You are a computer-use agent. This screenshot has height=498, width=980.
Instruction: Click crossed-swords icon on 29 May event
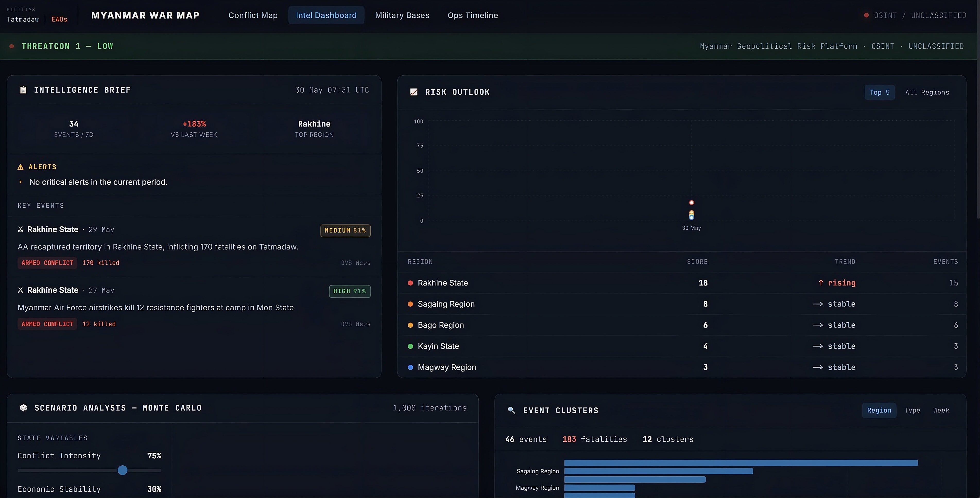(x=21, y=229)
